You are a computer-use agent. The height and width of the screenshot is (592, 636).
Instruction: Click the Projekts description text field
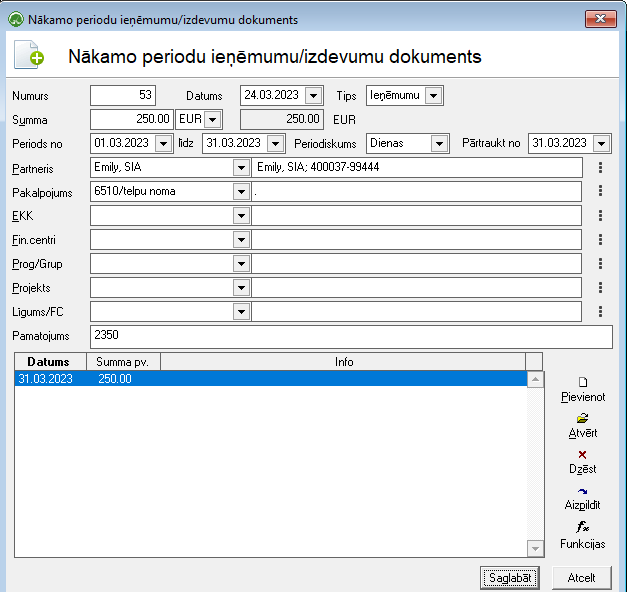[x=417, y=287]
